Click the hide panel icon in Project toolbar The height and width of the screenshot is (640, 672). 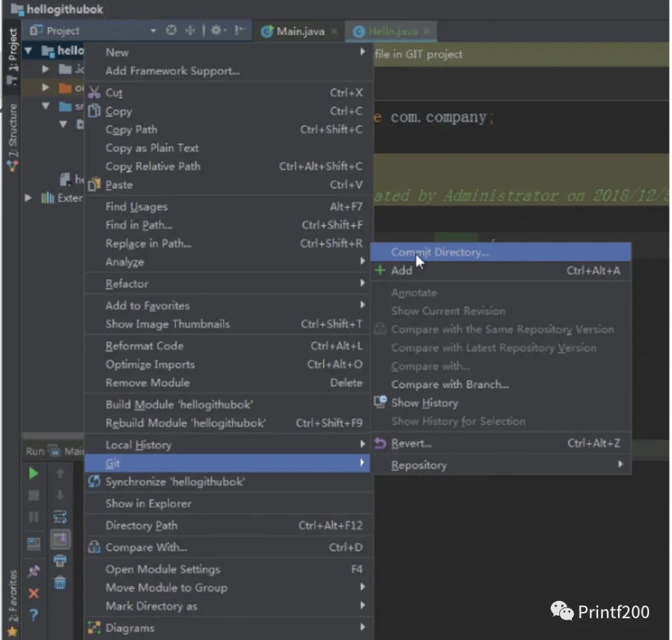pos(240,30)
